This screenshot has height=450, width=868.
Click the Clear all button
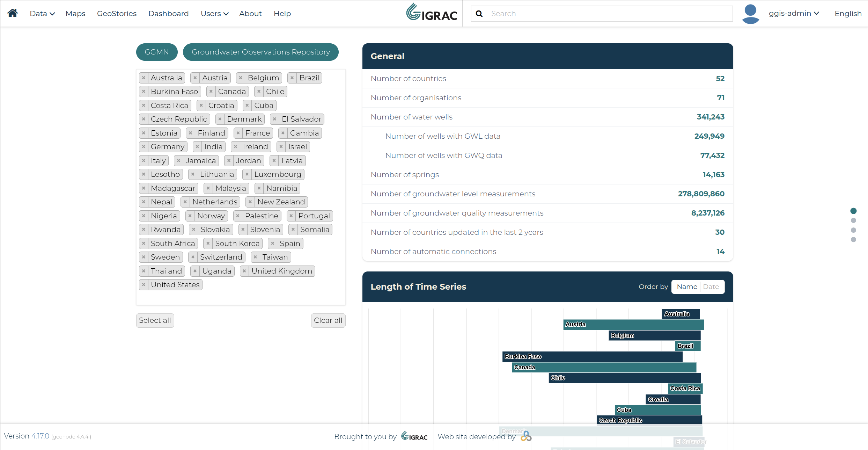[x=328, y=320]
